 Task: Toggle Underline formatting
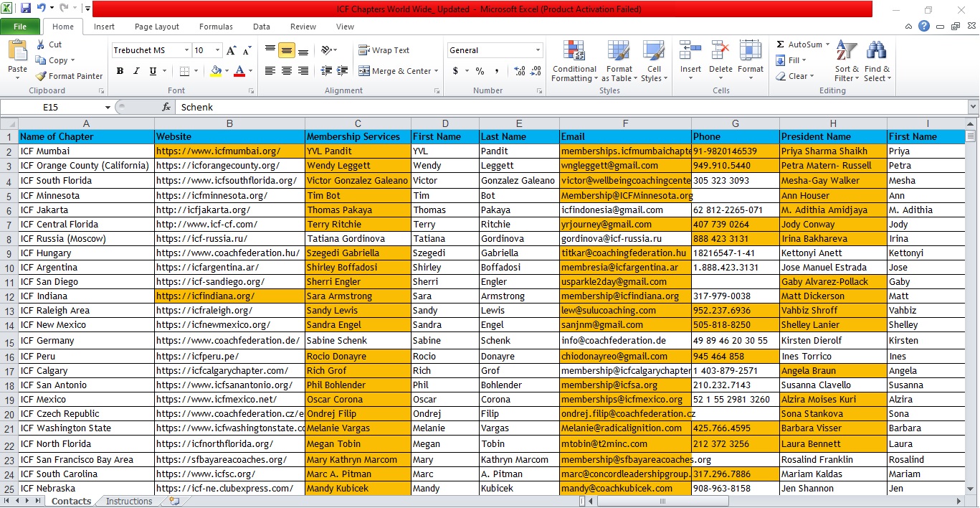pyautogui.click(x=153, y=71)
